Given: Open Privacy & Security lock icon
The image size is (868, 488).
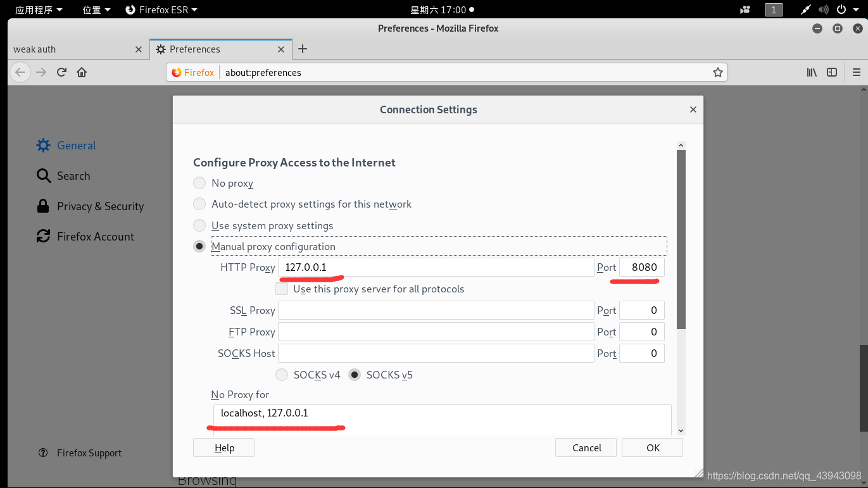Looking at the screenshot, I should (43, 206).
